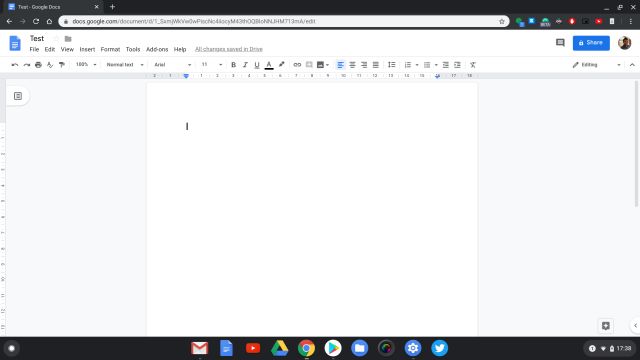Image resolution: width=640 pixels, height=360 pixels.
Task: Go to Docs home icon
Action: (15, 43)
